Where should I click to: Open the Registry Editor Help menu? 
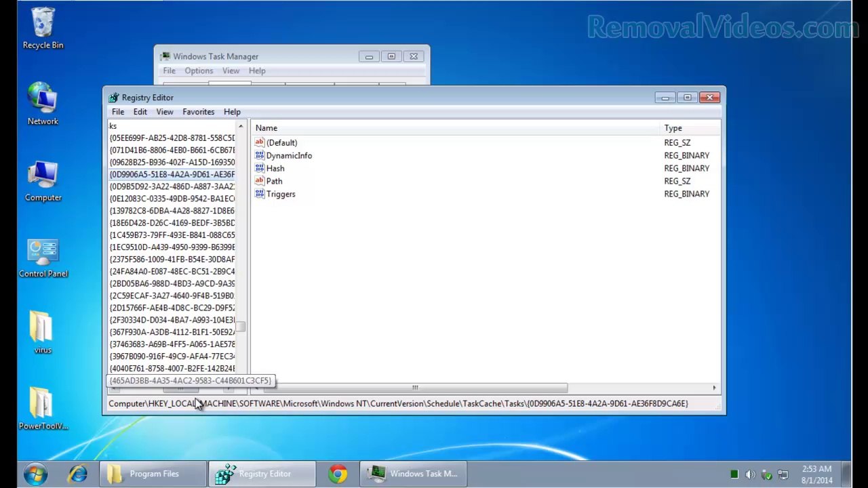pyautogui.click(x=232, y=112)
